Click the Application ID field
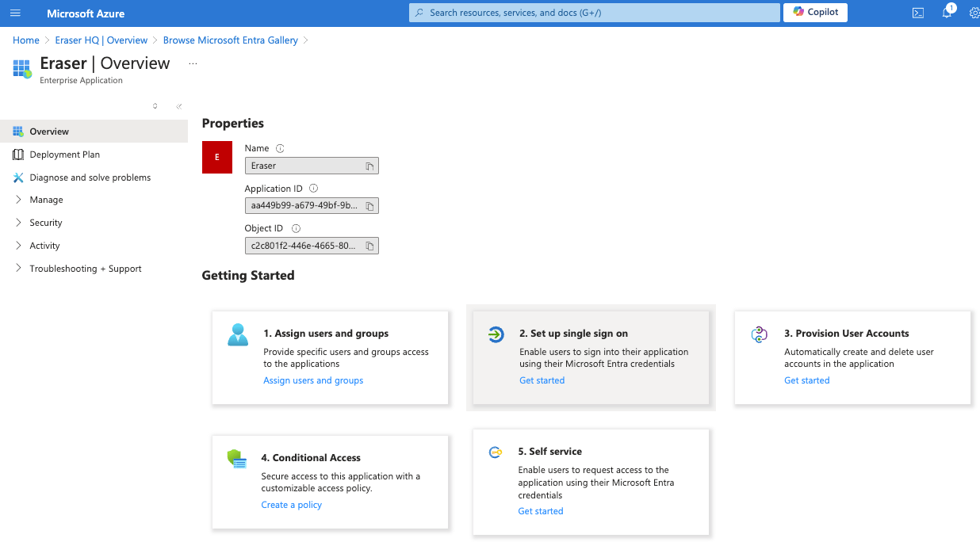Viewport: 980px width, 542px height. point(312,206)
